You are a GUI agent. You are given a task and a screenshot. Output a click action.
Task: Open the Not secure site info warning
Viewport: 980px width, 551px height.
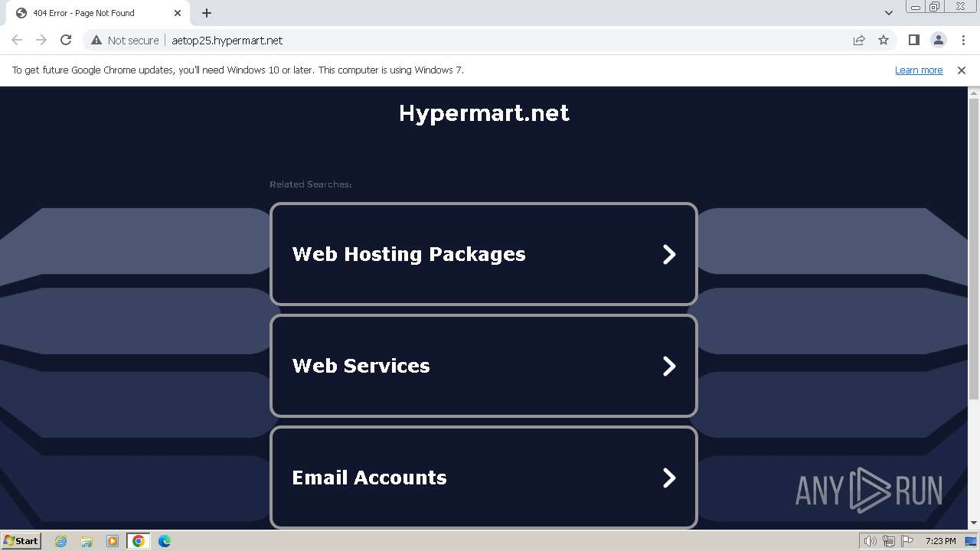tap(125, 41)
